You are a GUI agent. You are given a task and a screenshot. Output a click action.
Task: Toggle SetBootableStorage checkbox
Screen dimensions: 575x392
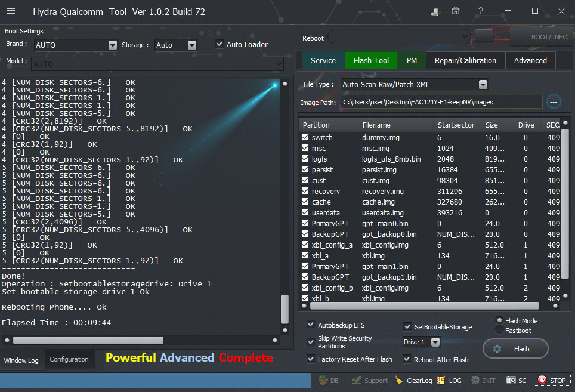coord(407,326)
